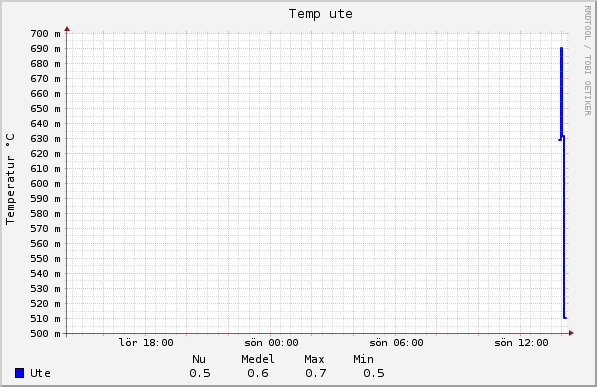597x387 pixels.
Task: Select the Max value 0.7
Action: (x=316, y=373)
